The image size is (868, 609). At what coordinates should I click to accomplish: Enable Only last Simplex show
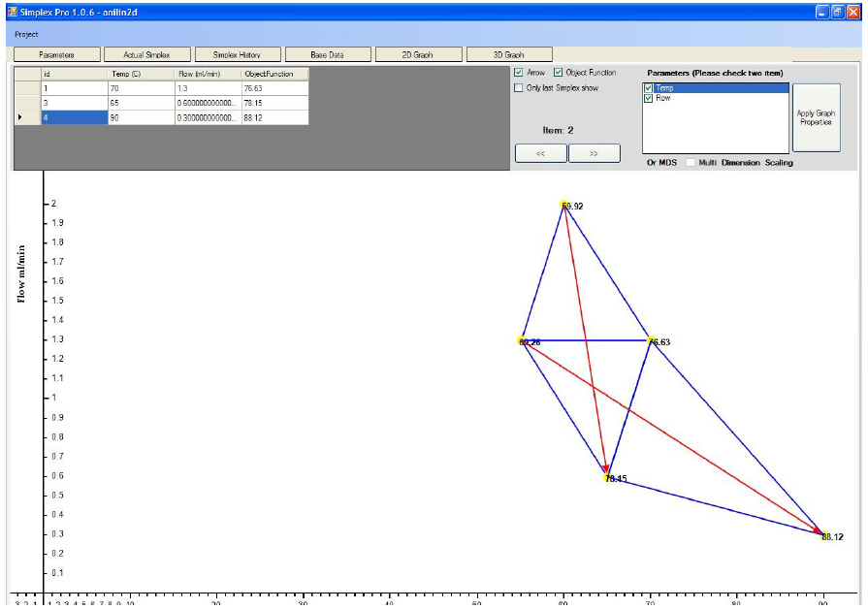519,88
